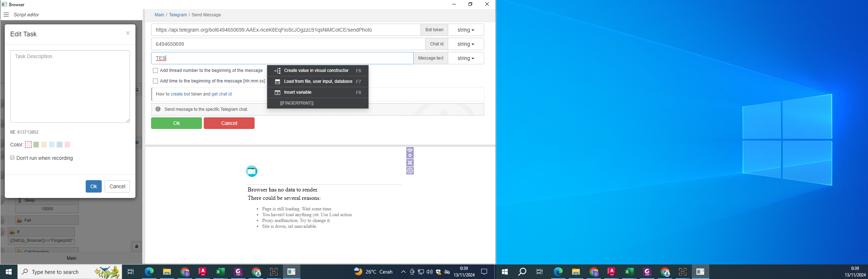The height and width of the screenshot is (279, 868).
Task: Close the Edit Task dialog with X
Action: coord(128,33)
